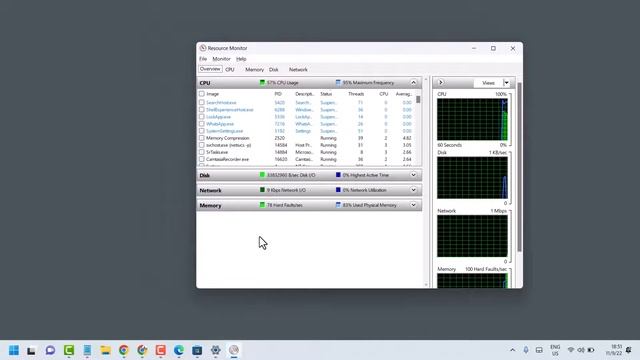Screen dimensions: 640x360
Task: Check the Memory Compression checkbox
Action: point(202,138)
